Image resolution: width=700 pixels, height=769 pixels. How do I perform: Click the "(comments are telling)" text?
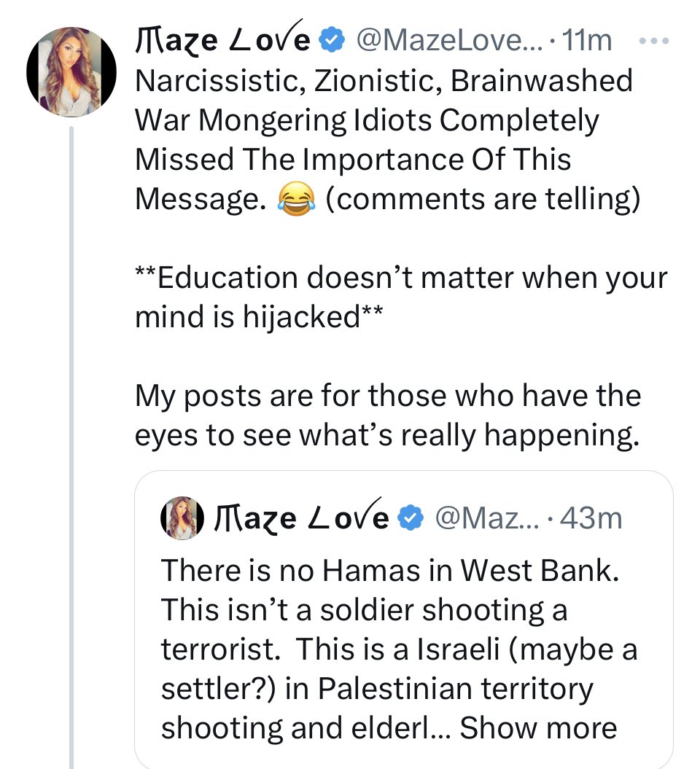(x=482, y=199)
